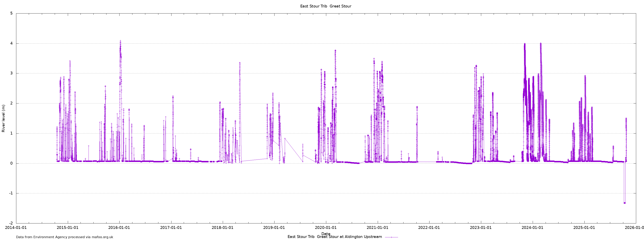Click the 2022-01-01 x-axis tick label
Viewport: 644px width, 242px height.
coord(429,227)
